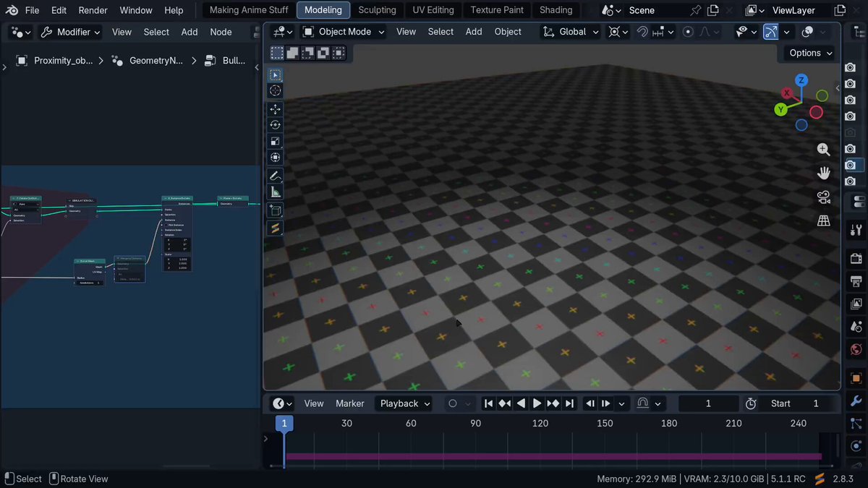Image resolution: width=868 pixels, height=488 pixels.
Task: Toggle camera view with camera icon
Action: 823,197
